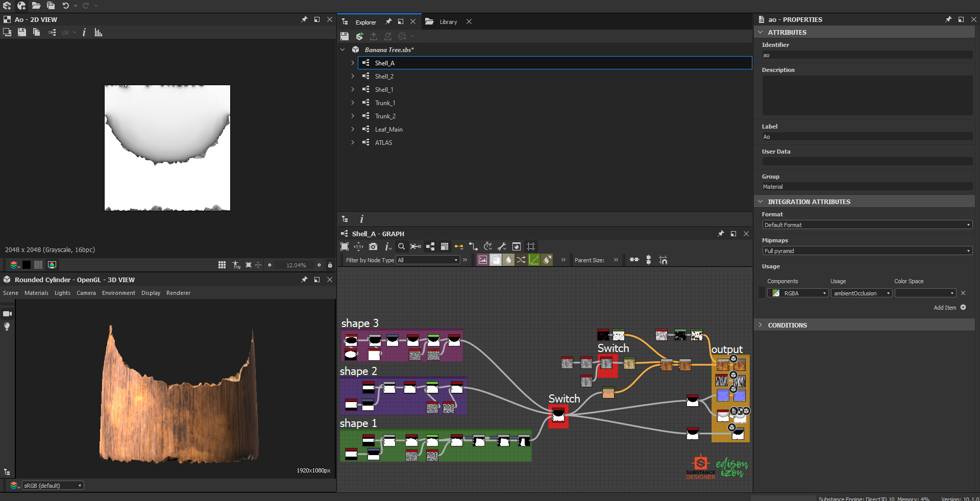Image resolution: width=980 pixels, height=501 pixels.
Task: Edit the Identifier field in Attributes
Action: [x=866, y=55]
